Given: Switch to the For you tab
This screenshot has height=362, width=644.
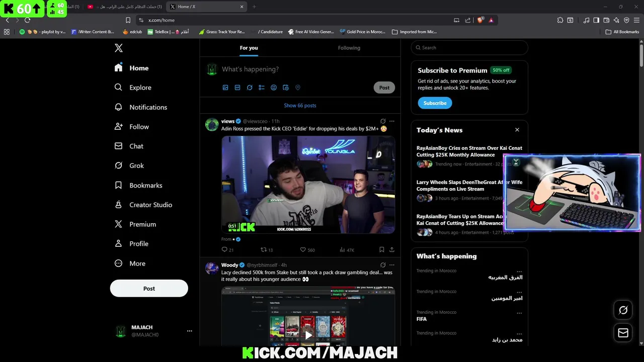Looking at the screenshot, I should [x=249, y=48].
